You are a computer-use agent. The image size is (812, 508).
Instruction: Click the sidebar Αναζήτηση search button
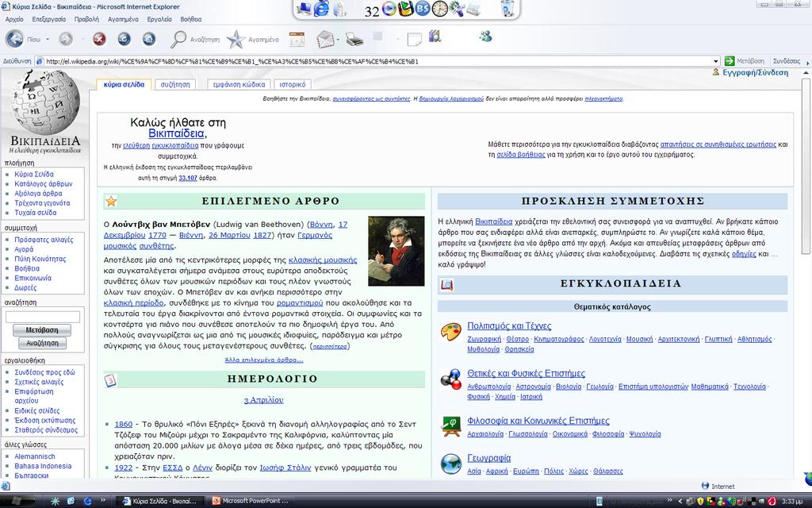click(43, 343)
